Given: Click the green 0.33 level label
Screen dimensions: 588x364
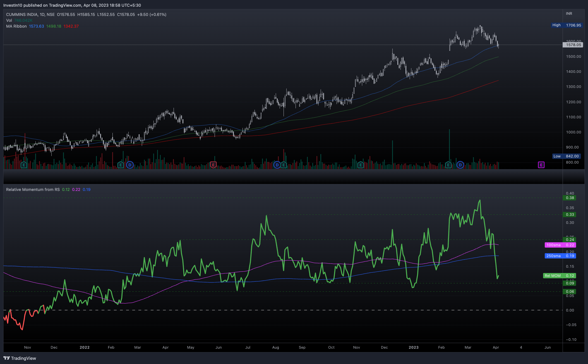Looking at the screenshot, I should [570, 215].
